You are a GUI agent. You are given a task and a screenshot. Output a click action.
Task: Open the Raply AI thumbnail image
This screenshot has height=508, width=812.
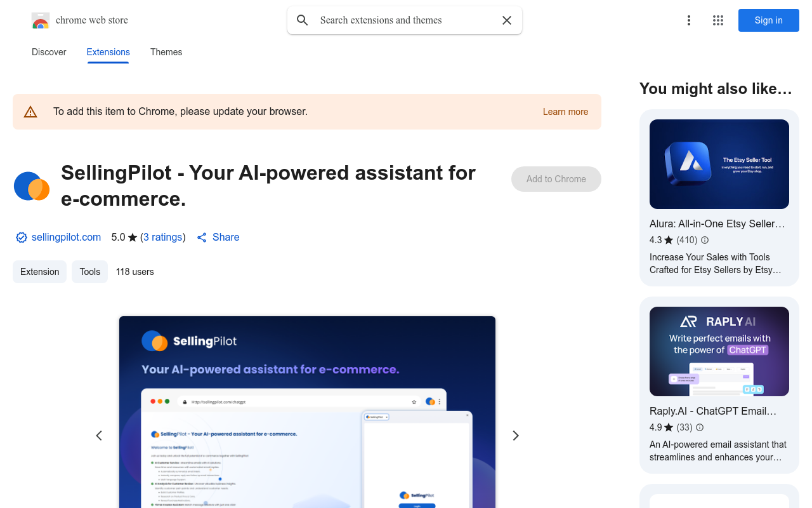(719, 352)
